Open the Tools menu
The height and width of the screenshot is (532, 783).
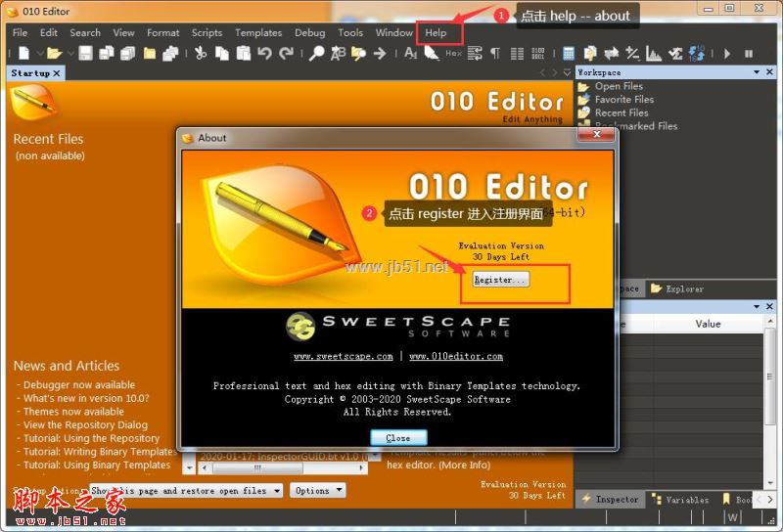pos(350,33)
